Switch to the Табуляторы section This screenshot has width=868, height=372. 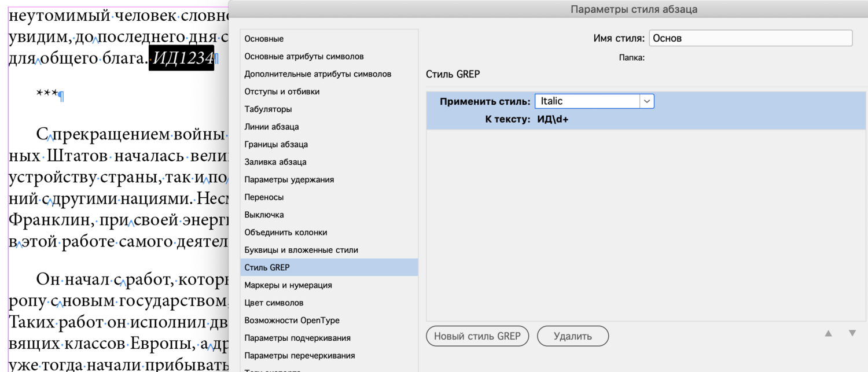[x=268, y=109]
